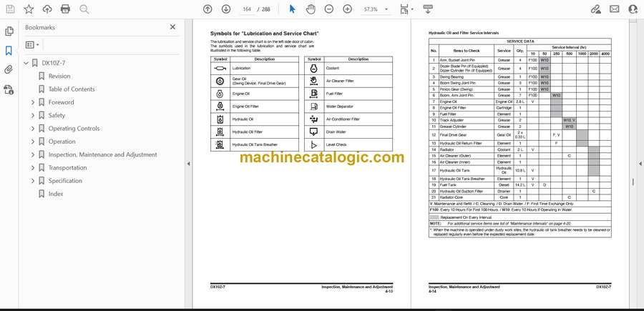Expand Inspection, Maintenance and Adjustment bookmark
Image resolution: width=644 pixels, height=311 pixels.
[33, 154]
